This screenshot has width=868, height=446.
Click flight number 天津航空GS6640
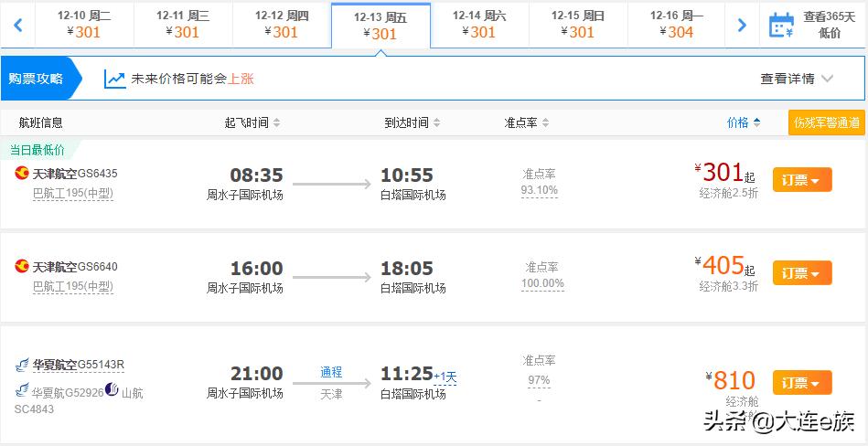pos(75,267)
